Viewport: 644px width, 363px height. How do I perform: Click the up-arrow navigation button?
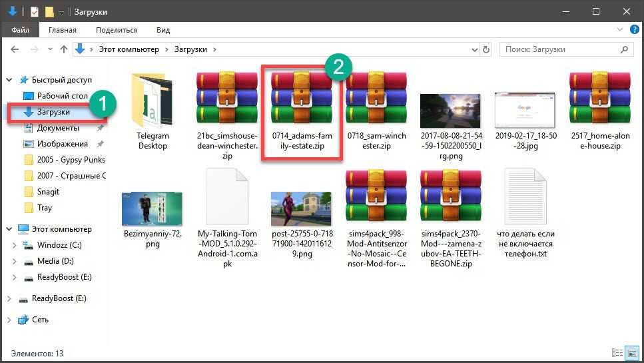pos(64,49)
